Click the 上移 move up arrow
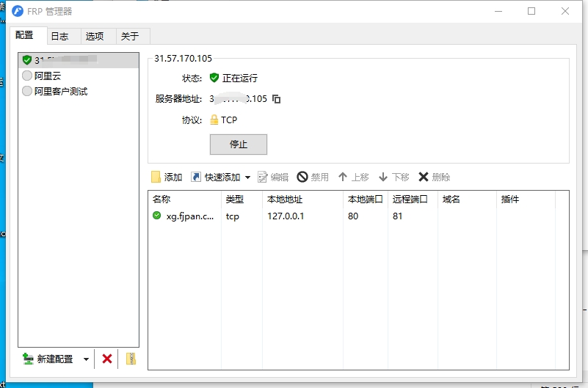588x388 pixels. tap(343, 177)
